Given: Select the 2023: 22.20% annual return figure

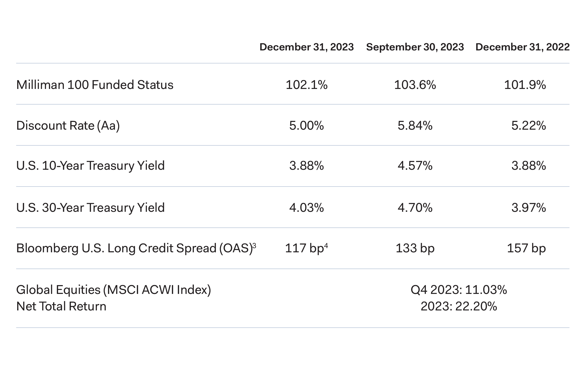Looking at the screenshot, I should [x=458, y=306].
